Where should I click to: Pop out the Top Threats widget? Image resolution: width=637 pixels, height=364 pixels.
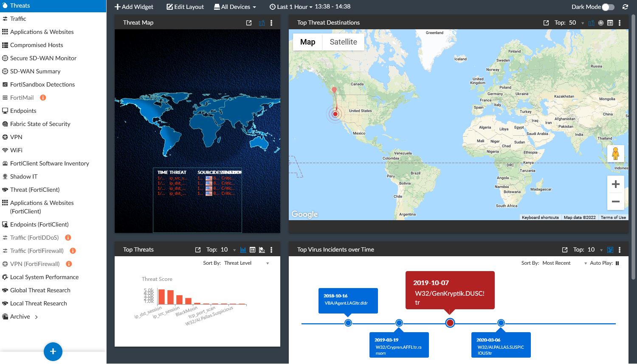click(198, 250)
